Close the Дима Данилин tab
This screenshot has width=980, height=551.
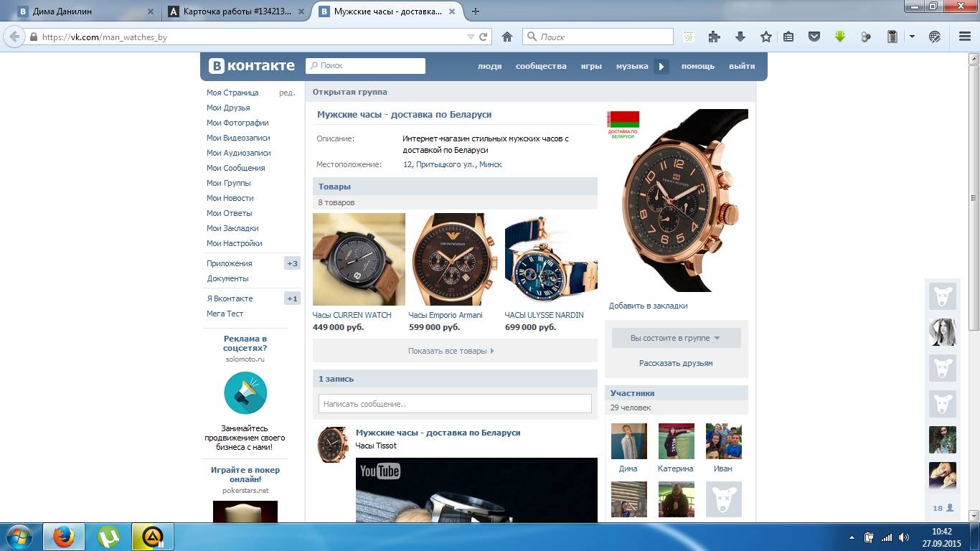[151, 11]
